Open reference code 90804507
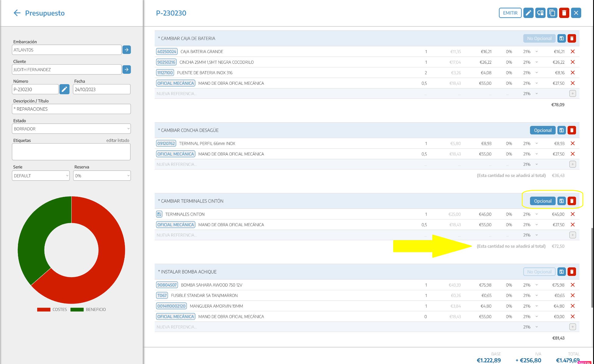This screenshot has height=364, width=594. 167,285
